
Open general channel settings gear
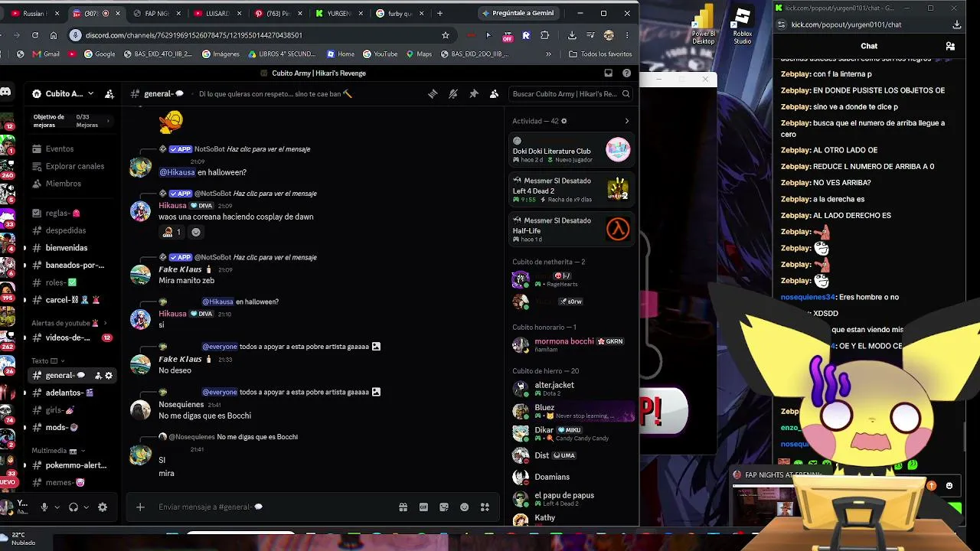click(109, 376)
